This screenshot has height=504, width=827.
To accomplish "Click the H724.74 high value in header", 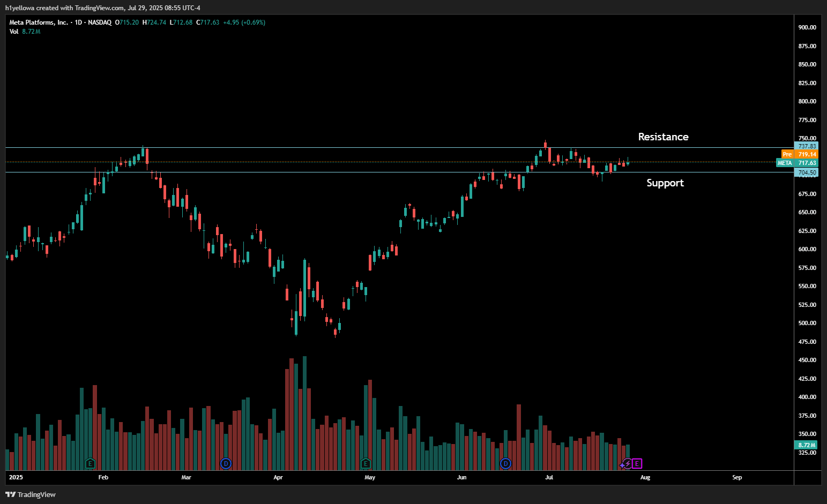I will click(x=154, y=22).
